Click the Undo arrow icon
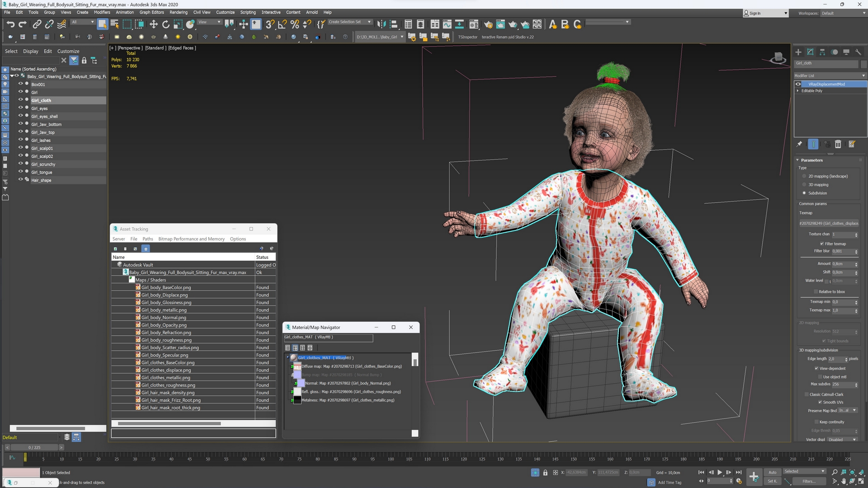Viewport: 868px width, 488px height. [10, 24]
